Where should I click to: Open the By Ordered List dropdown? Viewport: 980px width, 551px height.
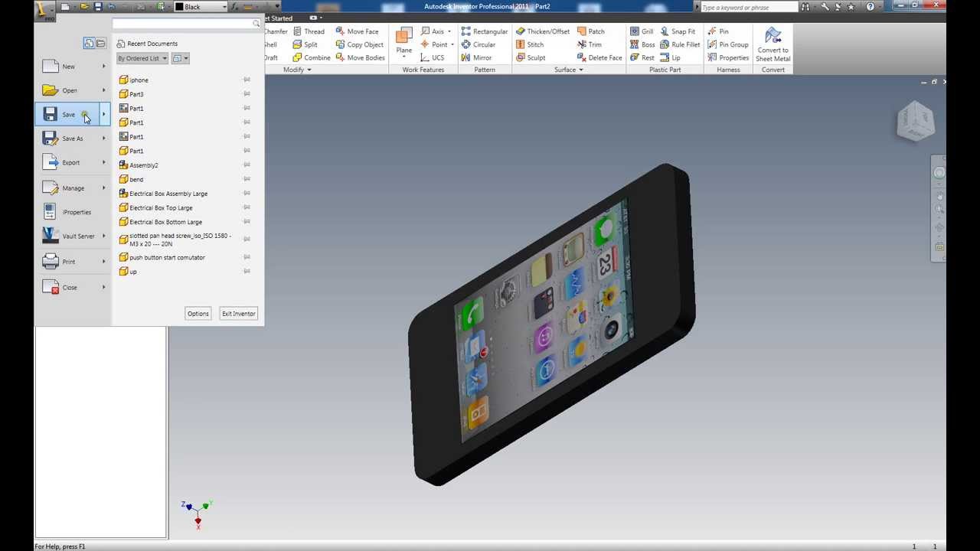[142, 58]
